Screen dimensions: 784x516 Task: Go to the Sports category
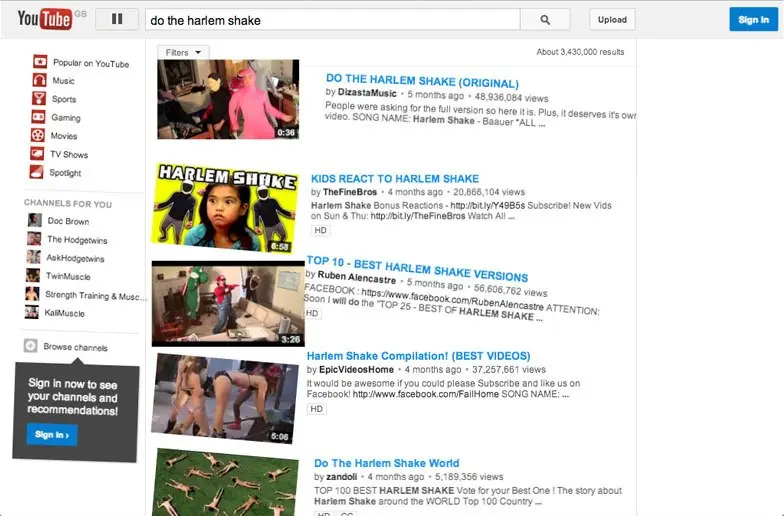point(64,99)
